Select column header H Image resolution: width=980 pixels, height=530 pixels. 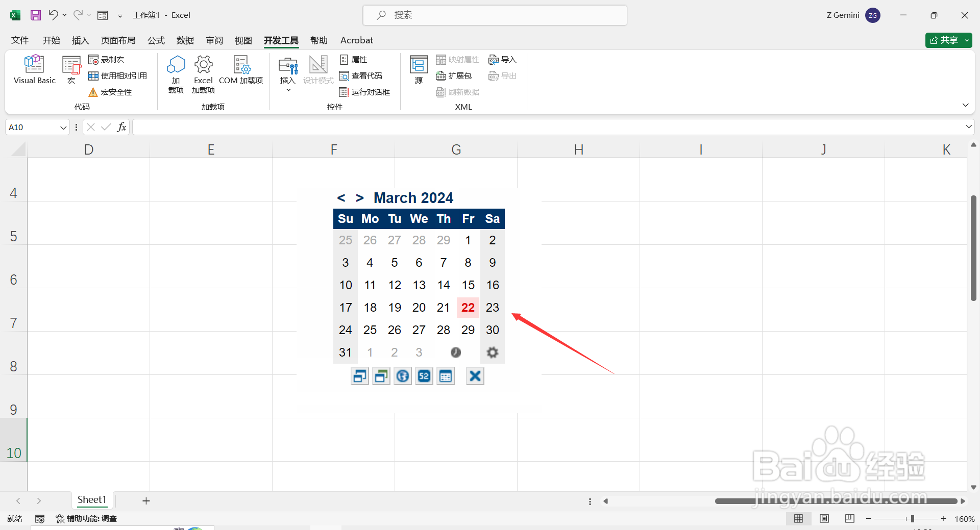578,149
